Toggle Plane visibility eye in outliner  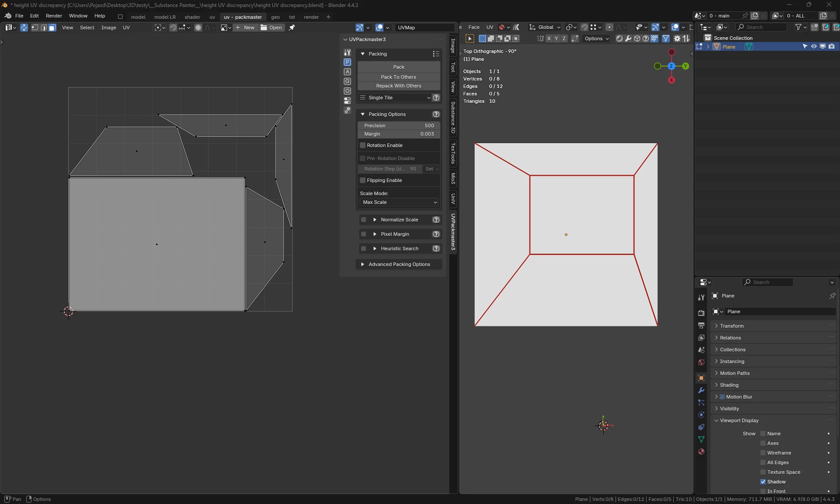click(814, 46)
